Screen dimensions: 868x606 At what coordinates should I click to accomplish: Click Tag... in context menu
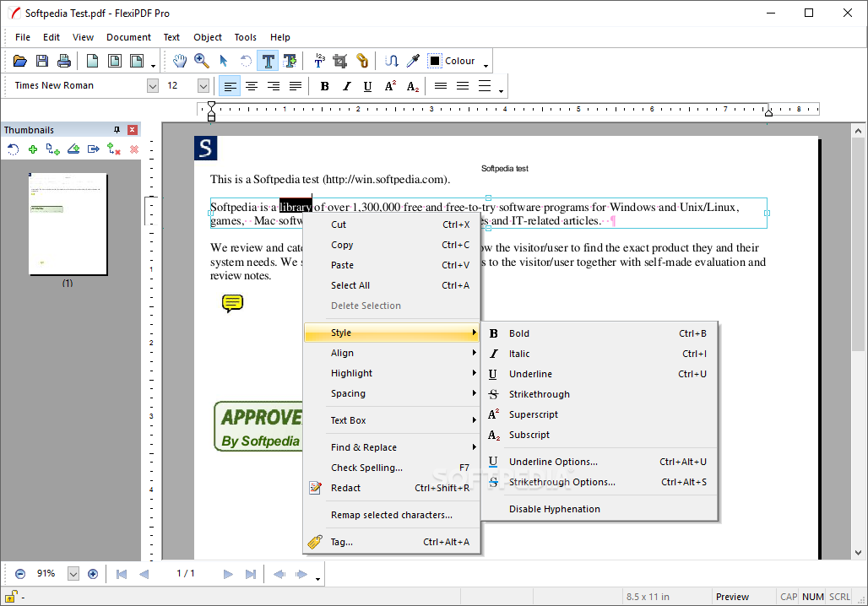click(x=392, y=542)
